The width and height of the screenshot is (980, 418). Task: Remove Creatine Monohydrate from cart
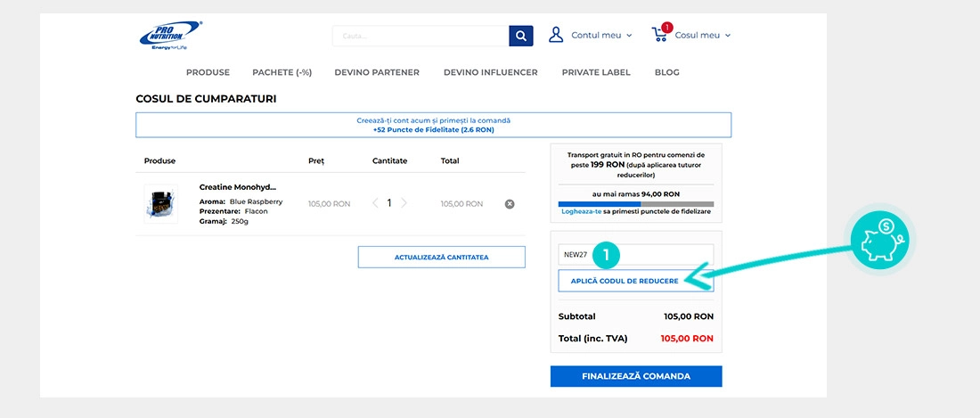click(510, 204)
